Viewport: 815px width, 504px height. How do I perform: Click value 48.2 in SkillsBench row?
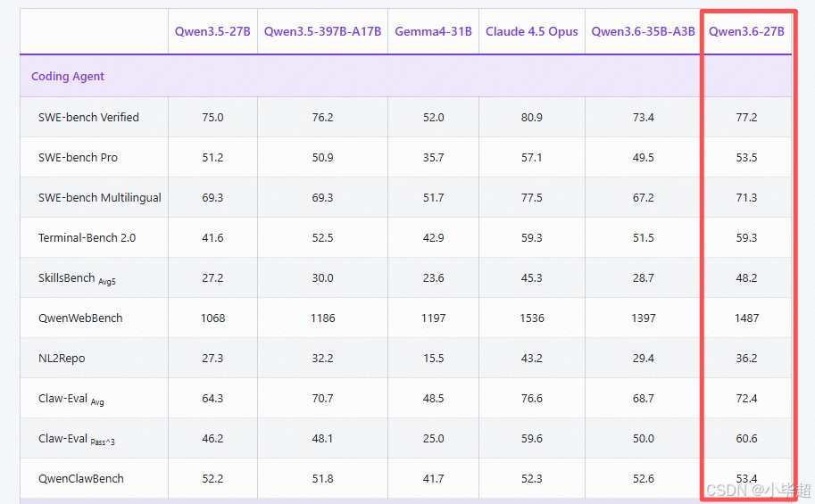(x=746, y=278)
